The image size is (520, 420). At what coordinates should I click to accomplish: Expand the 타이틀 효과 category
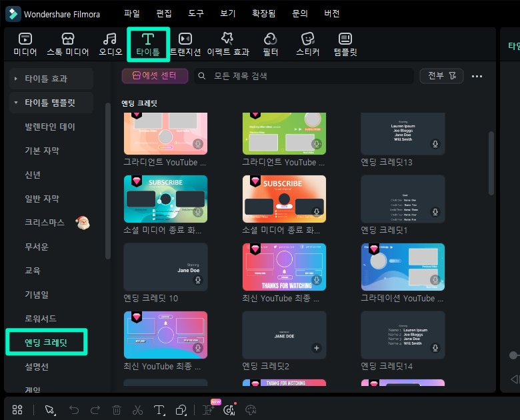point(16,79)
